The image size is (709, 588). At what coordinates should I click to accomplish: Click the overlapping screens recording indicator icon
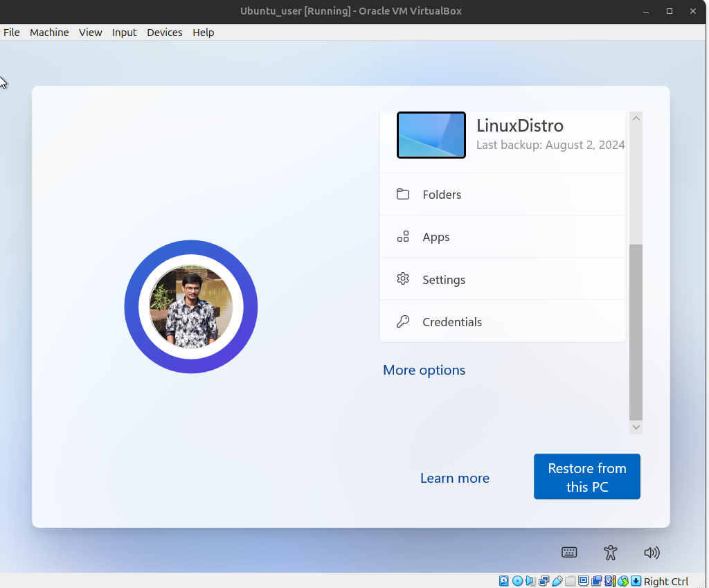(596, 581)
